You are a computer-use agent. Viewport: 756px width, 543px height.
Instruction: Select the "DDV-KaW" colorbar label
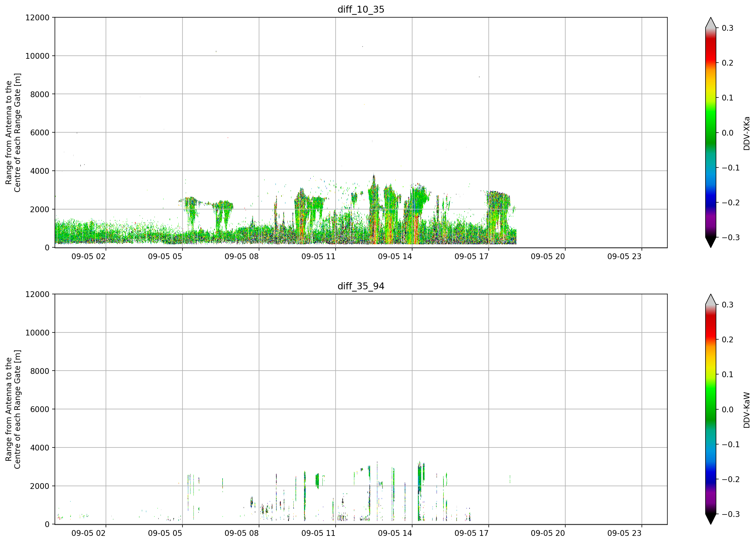[x=747, y=410]
